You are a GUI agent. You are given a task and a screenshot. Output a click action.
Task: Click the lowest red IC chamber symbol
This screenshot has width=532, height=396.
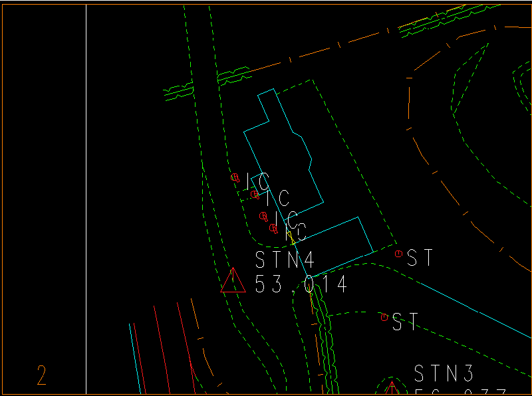(x=273, y=228)
